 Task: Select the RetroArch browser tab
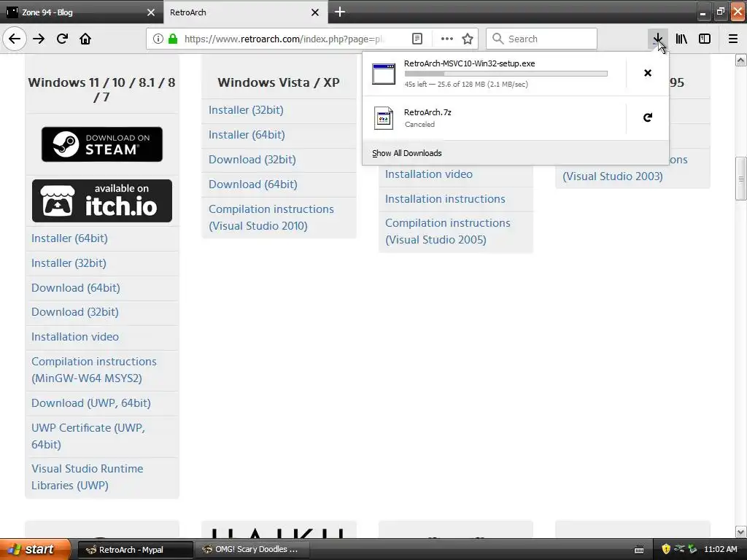pos(245,12)
